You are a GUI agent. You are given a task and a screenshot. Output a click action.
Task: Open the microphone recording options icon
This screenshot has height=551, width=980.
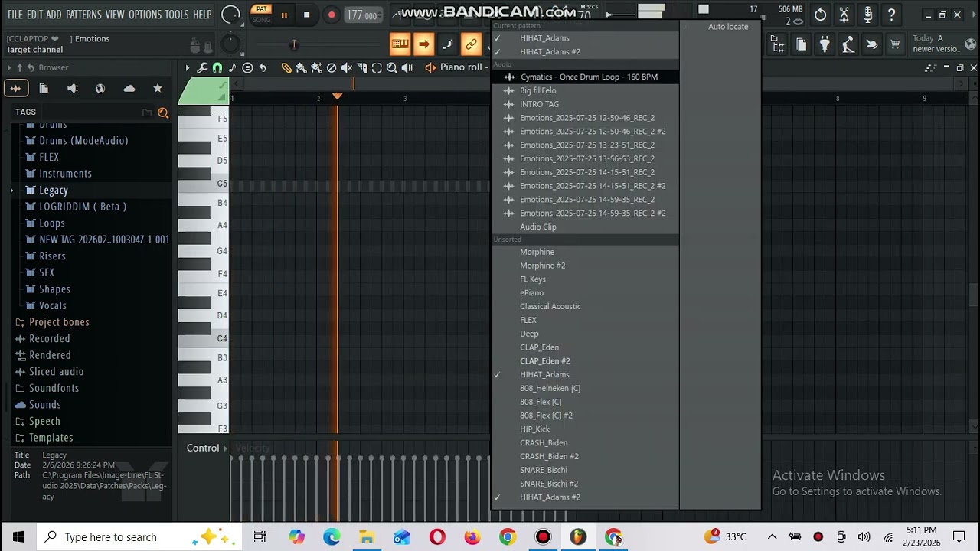coord(867,15)
